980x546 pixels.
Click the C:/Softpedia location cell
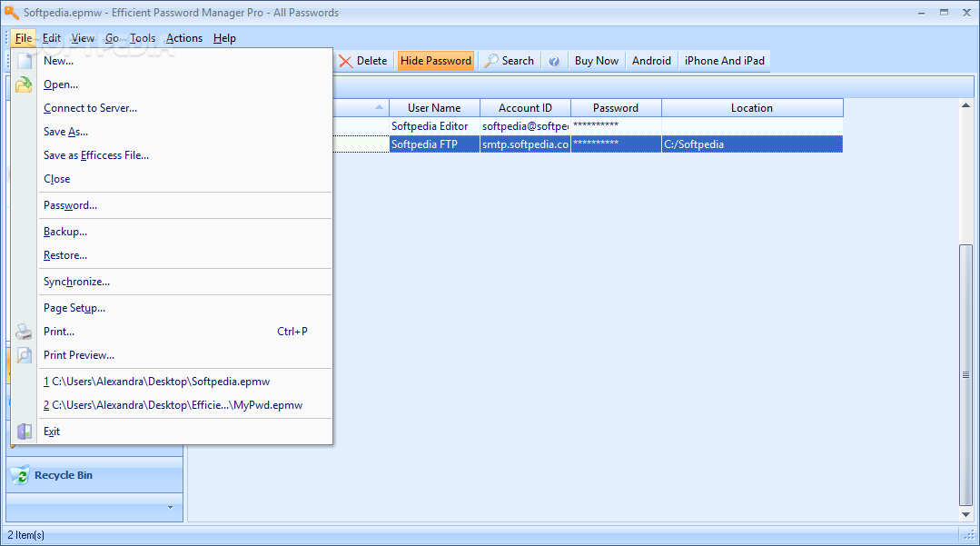pyautogui.click(x=752, y=144)
